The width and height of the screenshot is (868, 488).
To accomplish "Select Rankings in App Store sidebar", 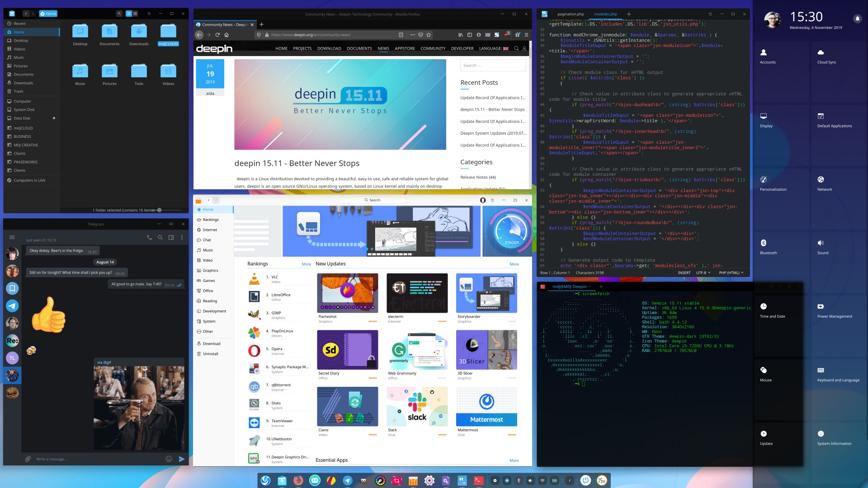I will coord(211,220).
